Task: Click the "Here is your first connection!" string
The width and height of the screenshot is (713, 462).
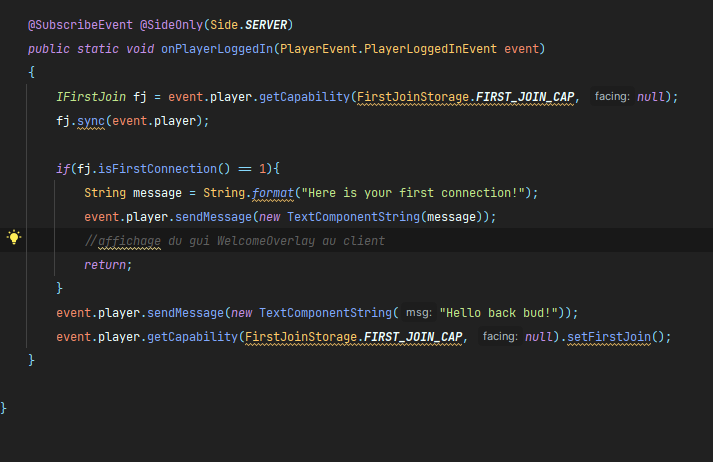Action: [x=412, y=193]
